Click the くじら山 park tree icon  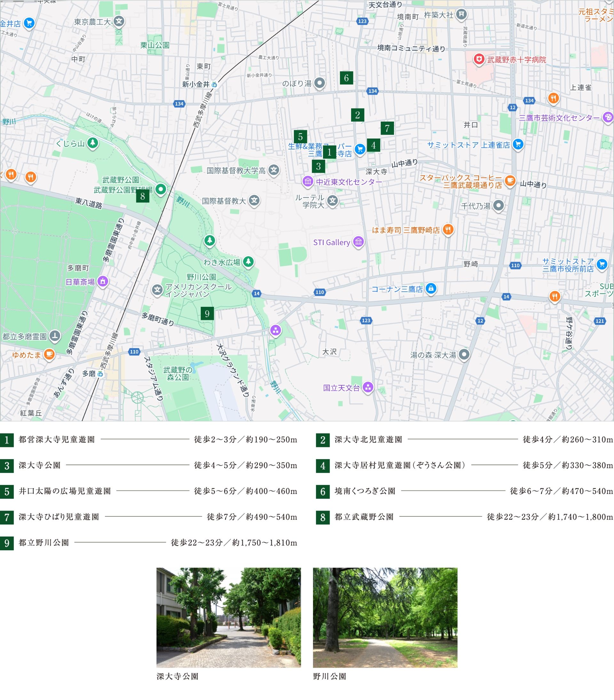point(92,142)
